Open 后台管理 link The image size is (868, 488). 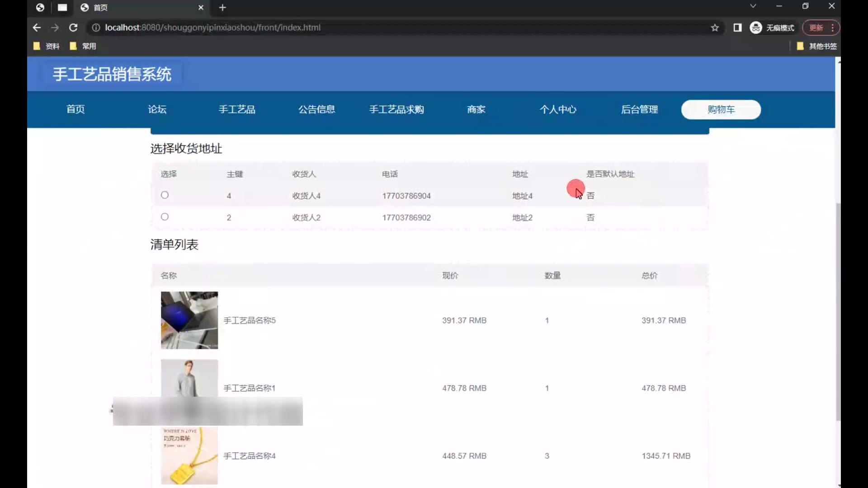[x=639, y=109]
